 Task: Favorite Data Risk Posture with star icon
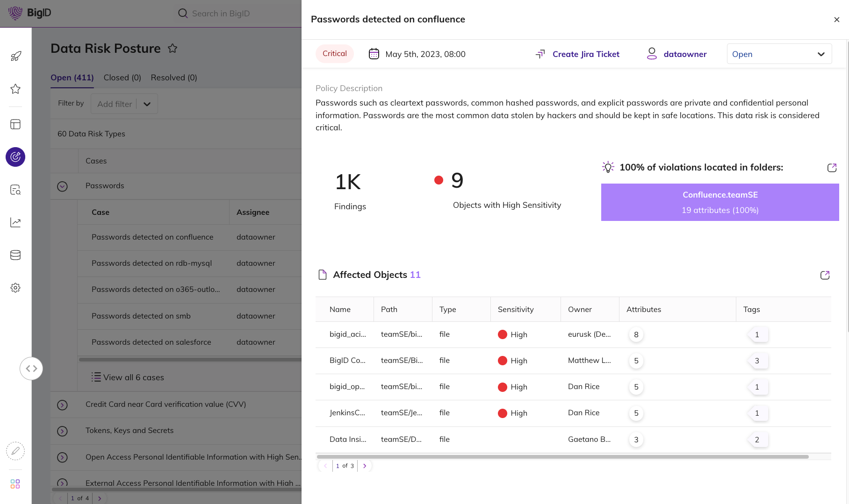173,48
